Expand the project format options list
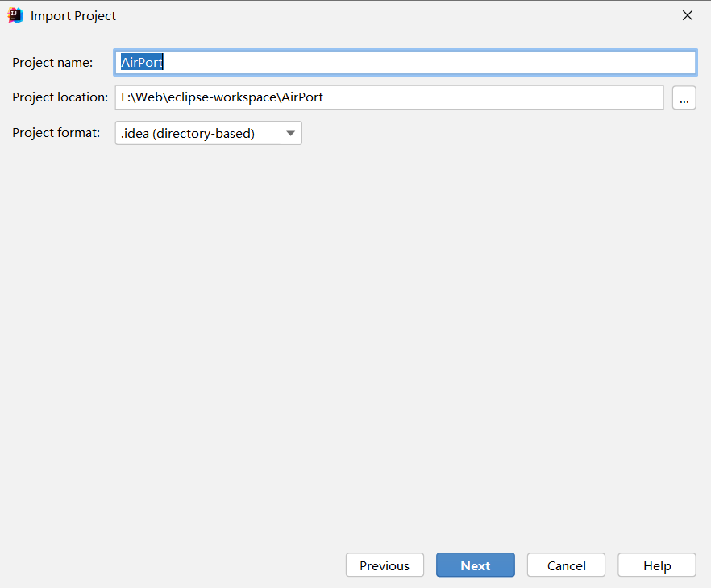Viewport: 711px width, 588px height. (290, 133)
